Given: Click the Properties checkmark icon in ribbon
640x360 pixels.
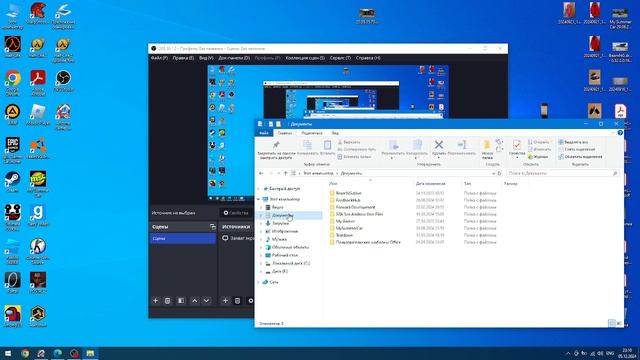Looking at the screenshot, I should point(517,145).
